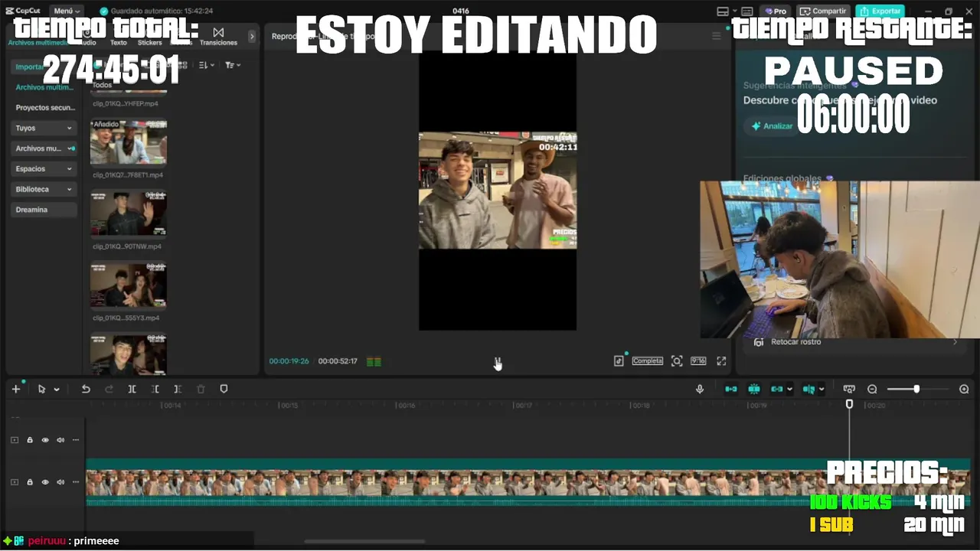This screenshot has width=980, height=551.
Task: Click the focus/snapshot frame icon in player
Action: pos(677,361)
